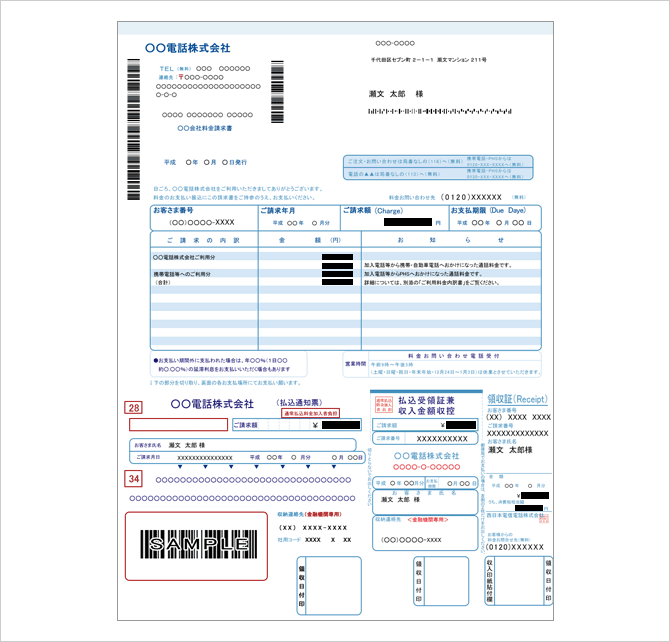670x642 pixels.
Task: Click the tall vertical barcode on left edge
Action: (x=133, y=130)
